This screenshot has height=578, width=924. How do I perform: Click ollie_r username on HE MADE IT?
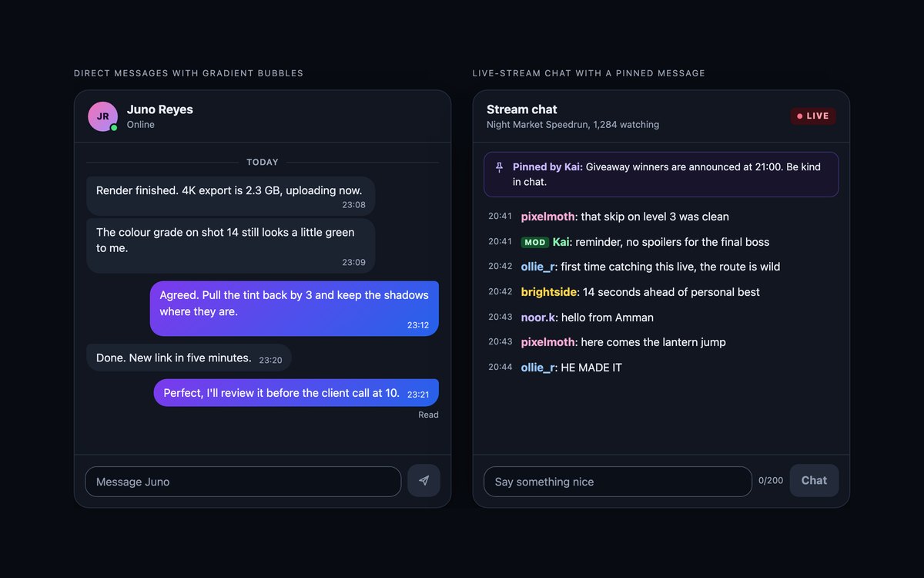[538, 368]
